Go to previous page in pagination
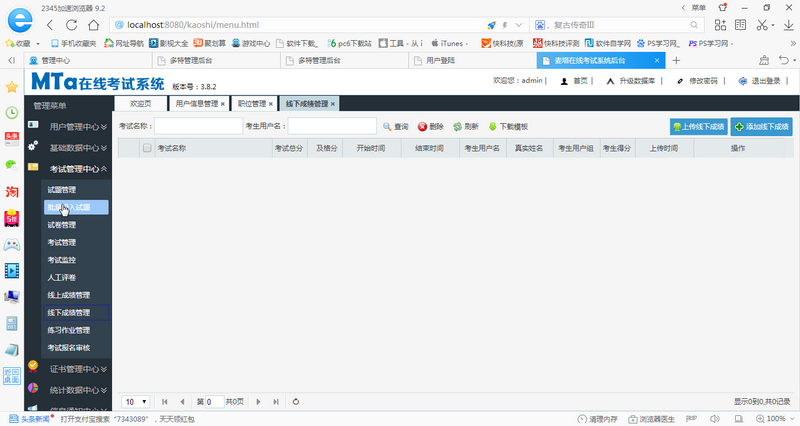 (182, 402)
